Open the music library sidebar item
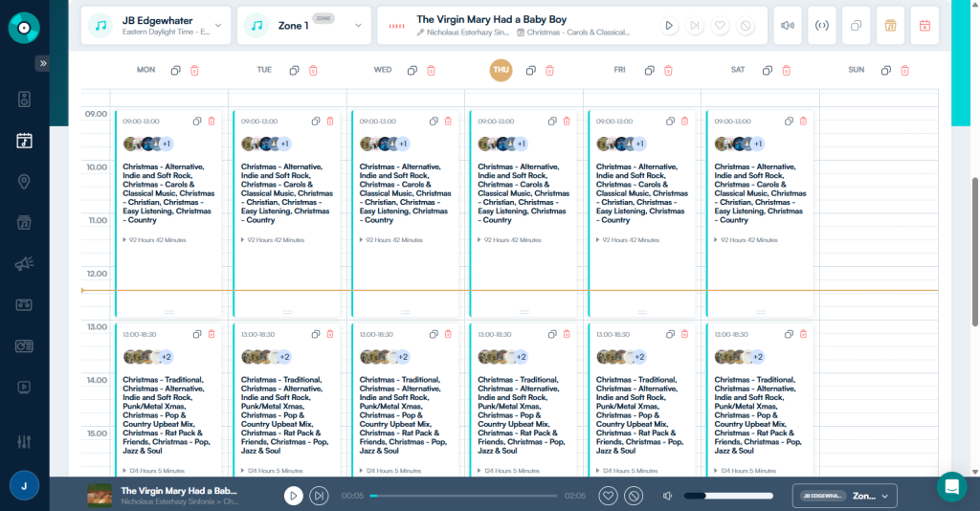This screenshot has width=980, height=511. point(24,222)
